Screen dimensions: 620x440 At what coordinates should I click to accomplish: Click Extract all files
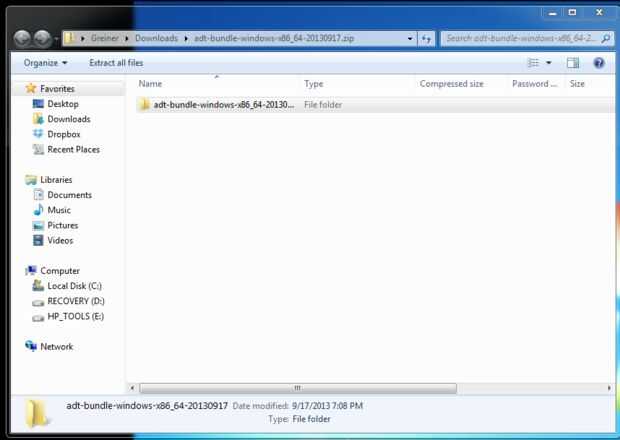[x=116, y=63]
